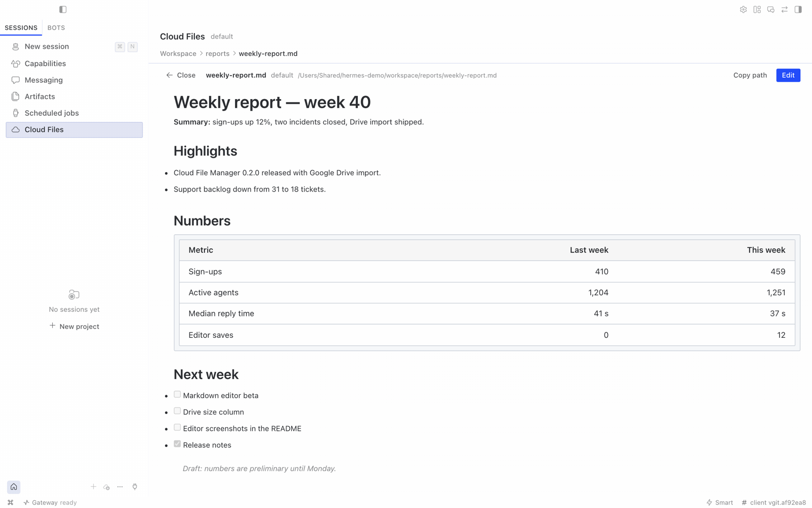Screen dimensions: 812x508
Task: Click the Sign-ups row label in table
Action: pos(205,272)
